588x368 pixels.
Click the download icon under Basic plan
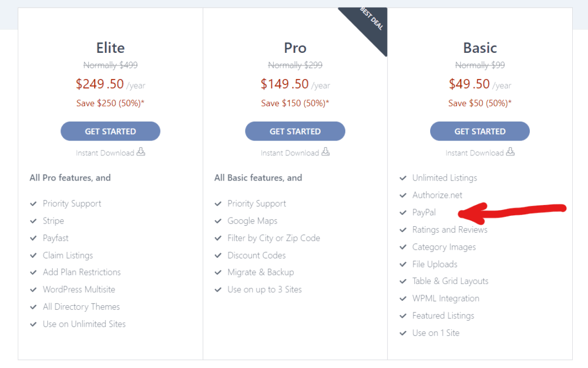click(x=510, y=152)
